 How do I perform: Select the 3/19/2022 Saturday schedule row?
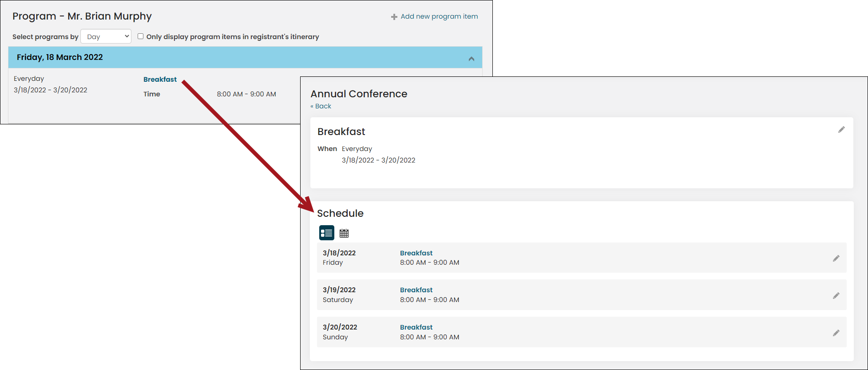click(x=582, y=294)
